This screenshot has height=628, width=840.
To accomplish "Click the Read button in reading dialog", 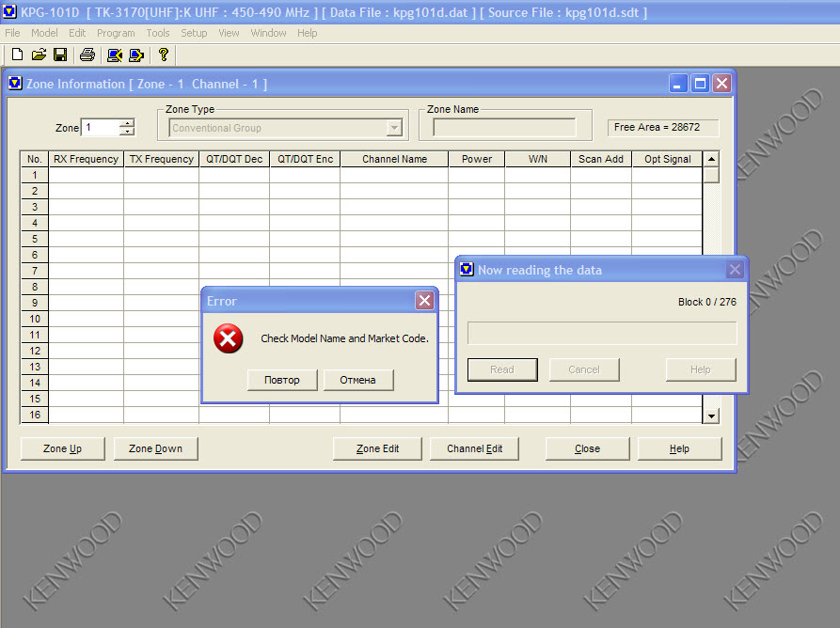I will point(502,370).
